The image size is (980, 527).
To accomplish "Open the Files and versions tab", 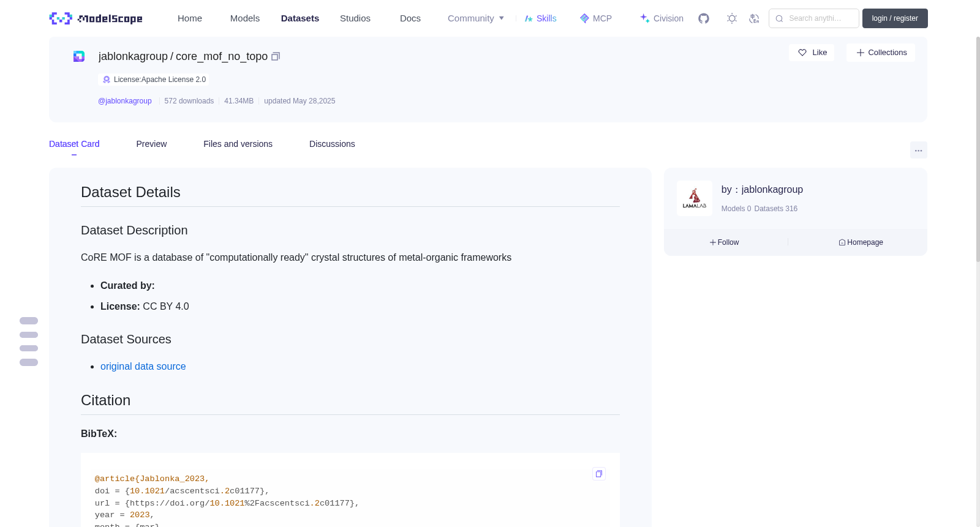I will 238,144.
